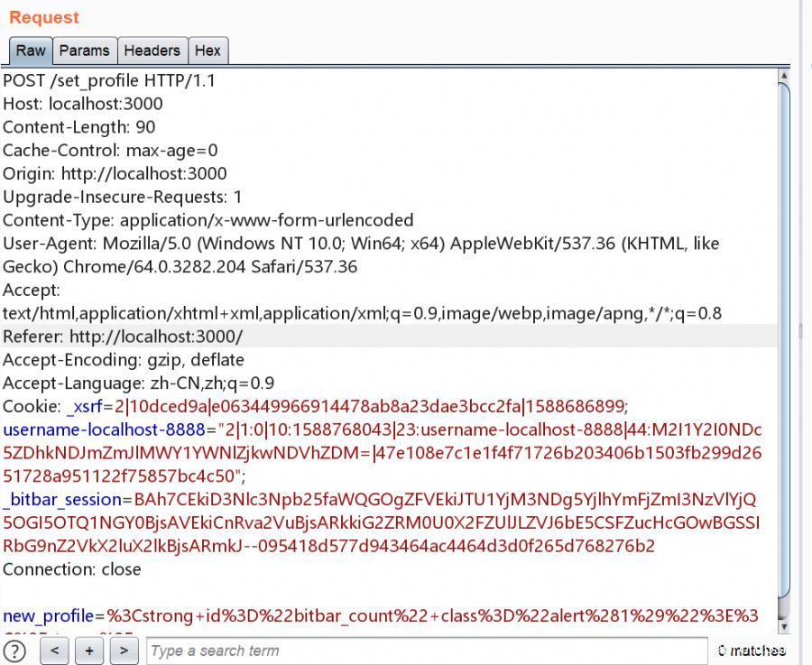812x665 pixels.
Task: Show the Hex tab view
Action: pyautogui.click(x=208, y=51)
